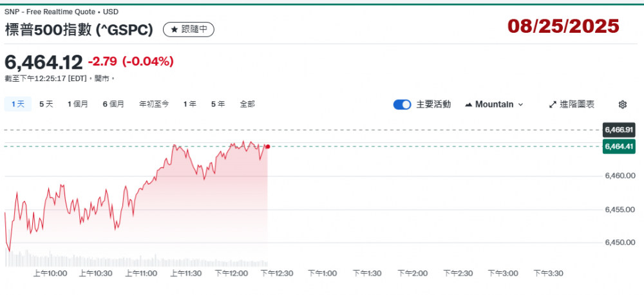Click the S&P 500 index title
The height and width of the screenshot is (295, 644).
coord(79,30)
